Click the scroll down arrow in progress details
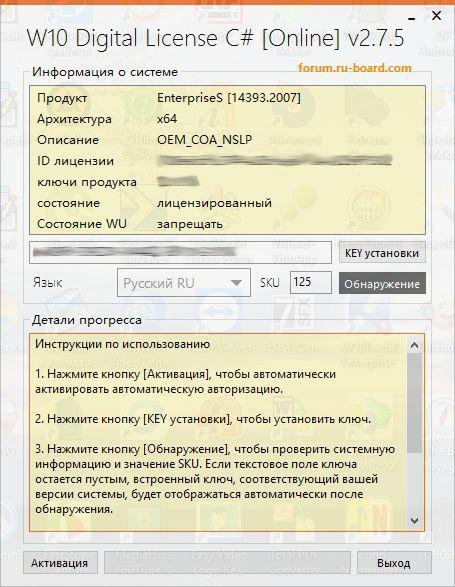Image resolution: width=455 pixels, height=587 pixels. click(414, 520)
